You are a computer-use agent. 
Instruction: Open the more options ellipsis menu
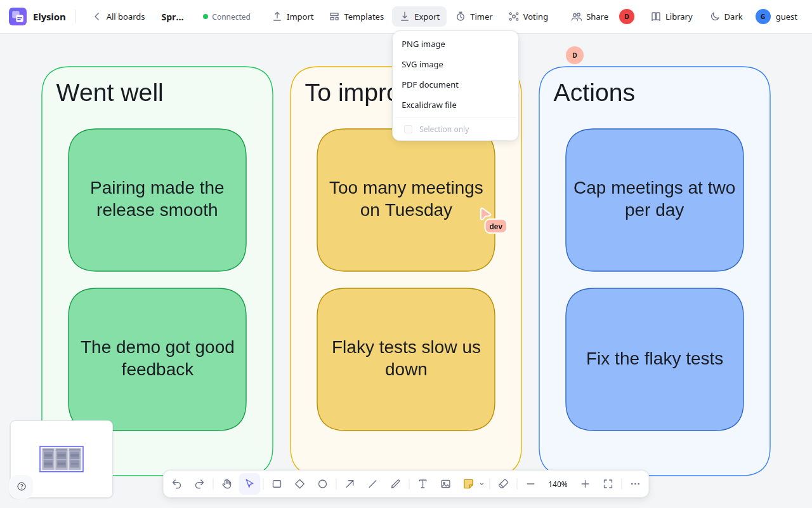point(635,484)
